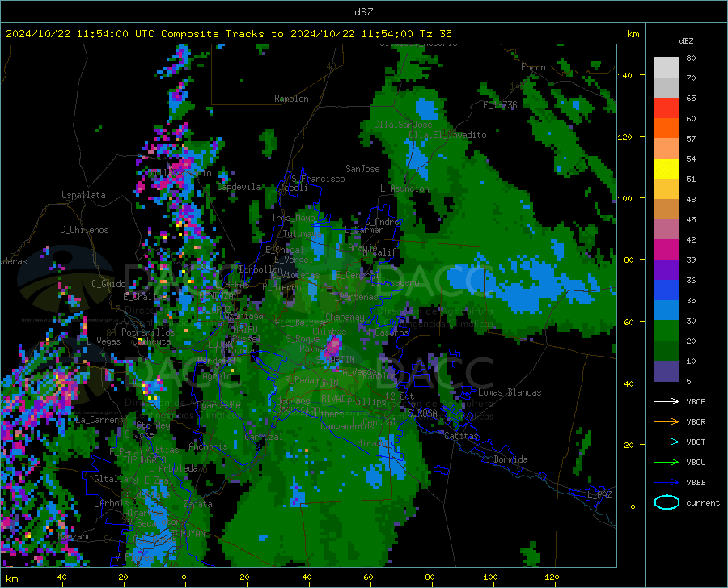The height and width of the screenshot is (588, 728).
Task: Click the blue echo patch near Clla.SanJose
Action: point(426,109)
